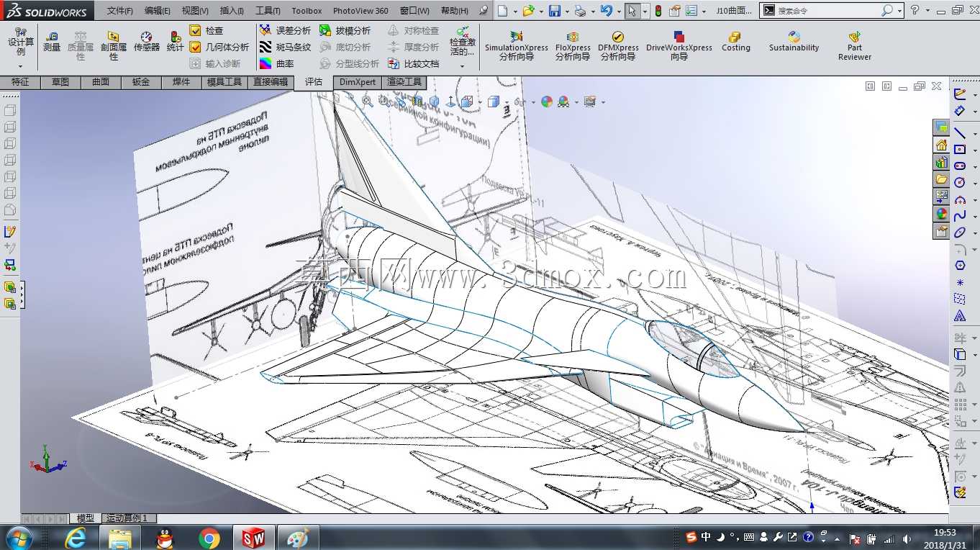This screenshot has height=550, width=980.
Task: Open the Sustainability tool
Action: (x=794, y=42)
